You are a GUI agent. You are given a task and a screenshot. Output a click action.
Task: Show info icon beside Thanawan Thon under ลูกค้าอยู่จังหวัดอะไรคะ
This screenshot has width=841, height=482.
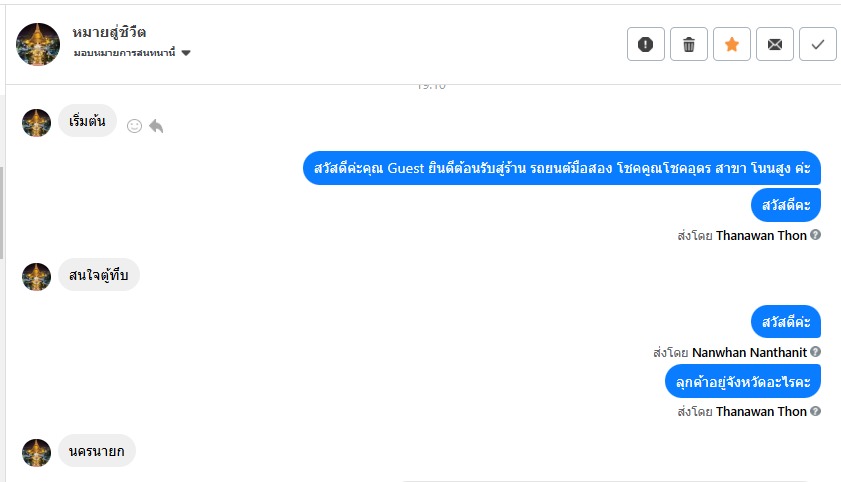(815, 411)
